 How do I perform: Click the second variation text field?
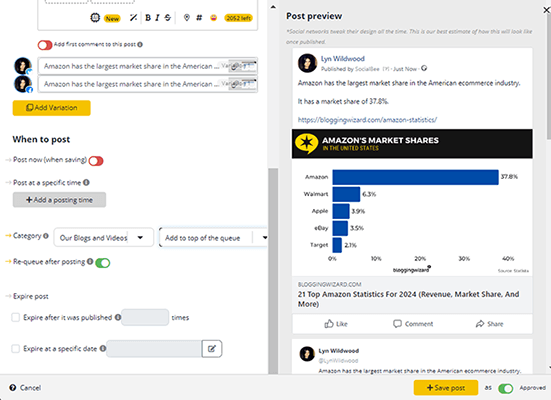click(148, 84)
